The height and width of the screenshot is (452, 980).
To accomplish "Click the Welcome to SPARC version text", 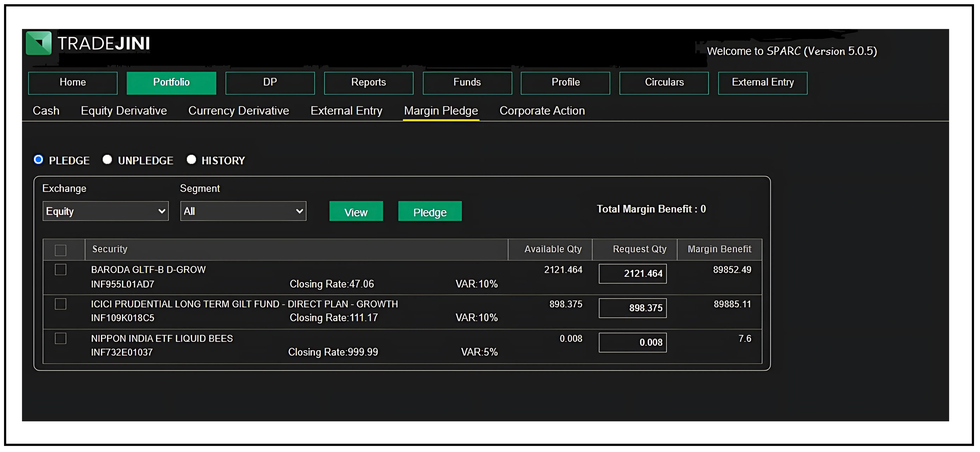I will 792,51.
